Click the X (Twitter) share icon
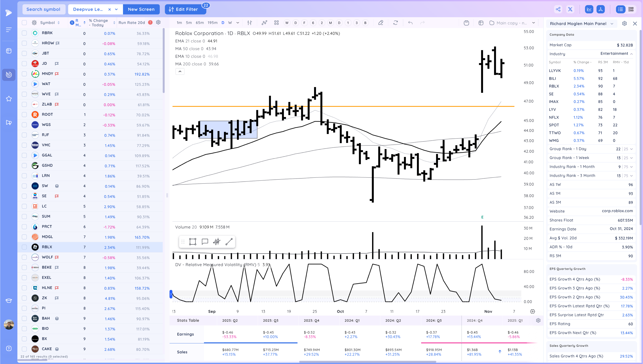Viewport: 643px width, 364px height. [570, 9]
